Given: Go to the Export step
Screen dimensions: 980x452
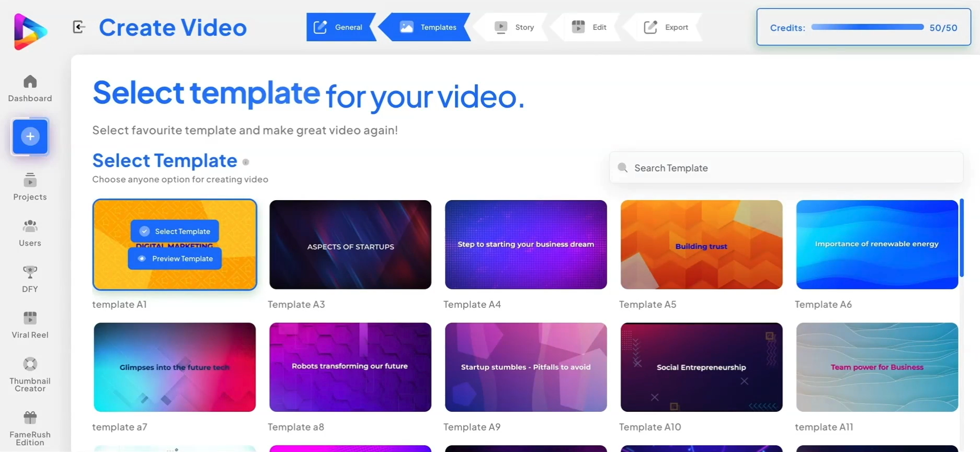Looking at the screenshot, I should (666, 27).
